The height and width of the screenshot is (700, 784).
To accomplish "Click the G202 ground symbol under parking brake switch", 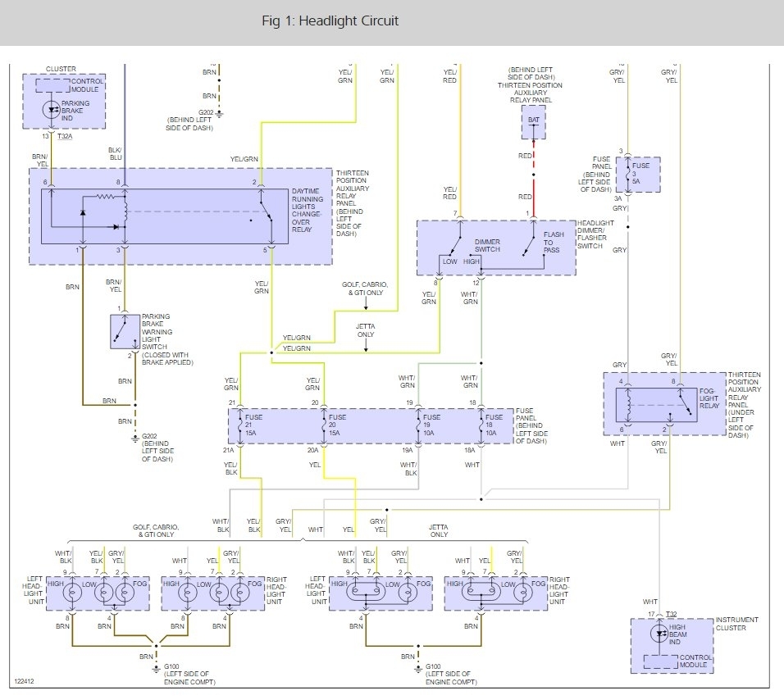I will (x=135, y=439).
